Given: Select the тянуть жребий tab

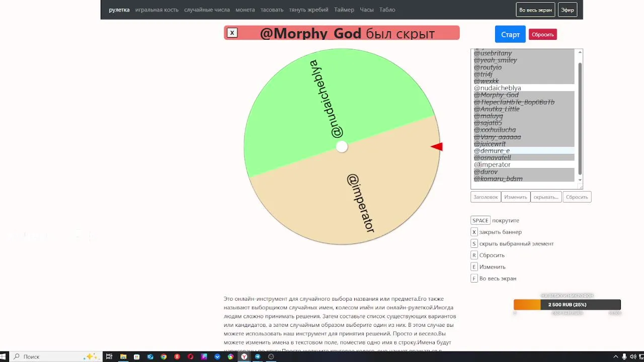Looking at the screenshot, I should (x=309, y=10).
